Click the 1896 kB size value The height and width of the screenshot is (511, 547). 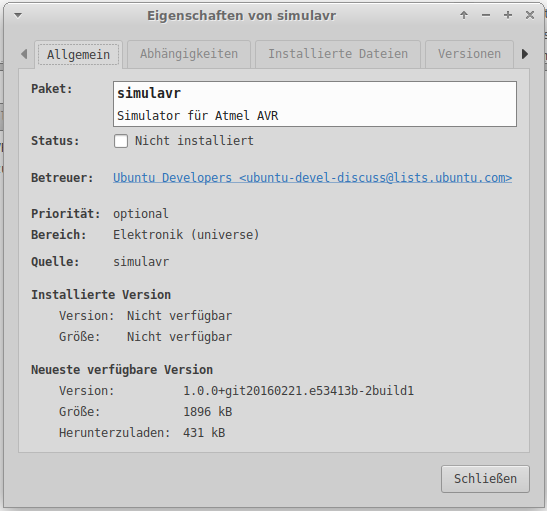coord(208,412)
